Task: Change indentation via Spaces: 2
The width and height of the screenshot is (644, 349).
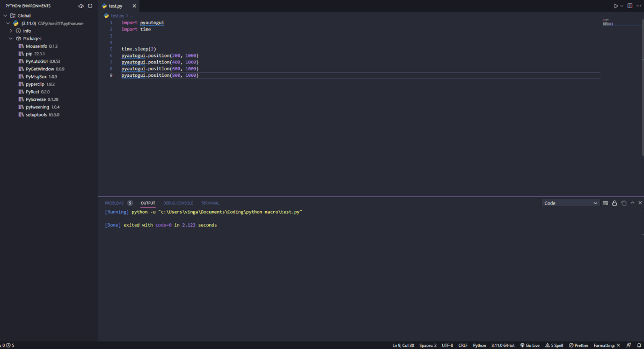Action: click(x=428, y=345)
